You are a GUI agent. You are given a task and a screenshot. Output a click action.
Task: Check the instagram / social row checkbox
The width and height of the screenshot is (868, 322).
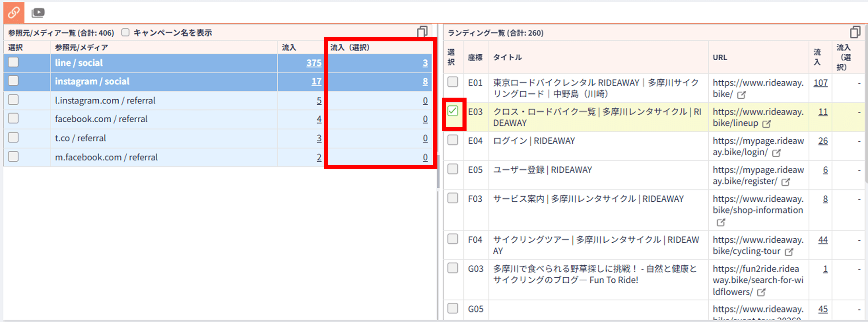[13, 81]
